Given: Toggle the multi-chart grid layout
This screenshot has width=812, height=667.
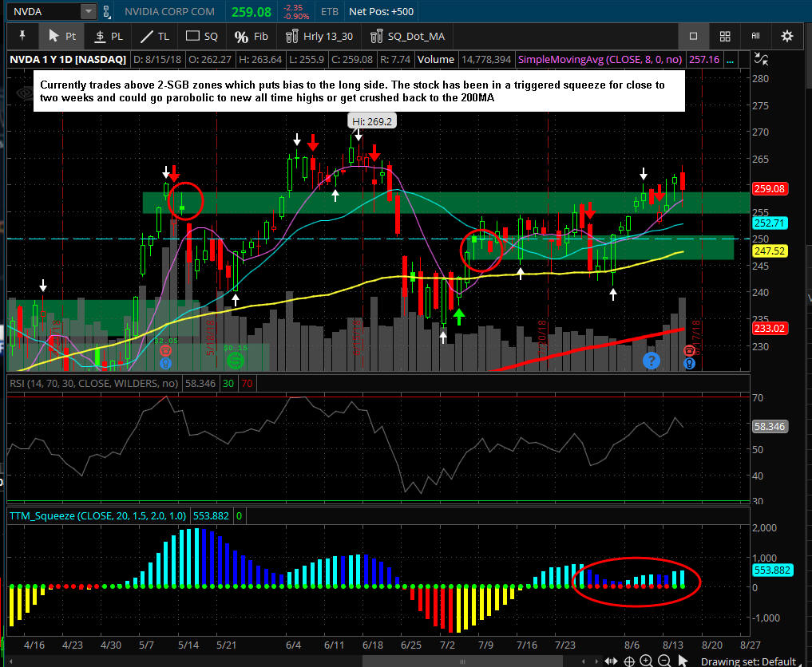Looking at the screenshot, I should point(725,36).
